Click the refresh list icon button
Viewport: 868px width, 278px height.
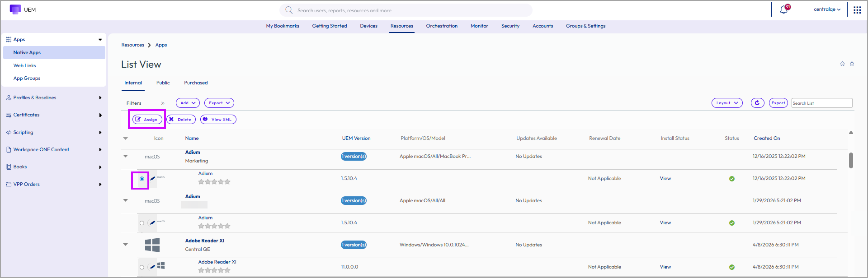pyautogui.click(x=757, y=103)
